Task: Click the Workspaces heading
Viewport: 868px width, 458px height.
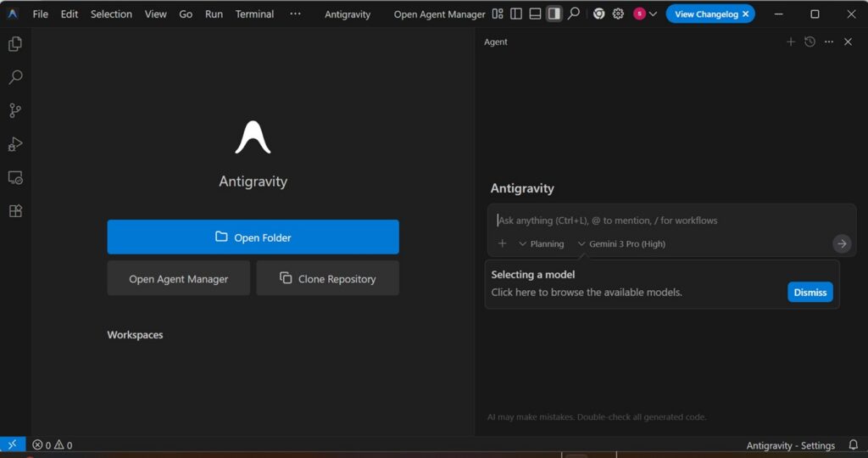Action: click(135, 334)
